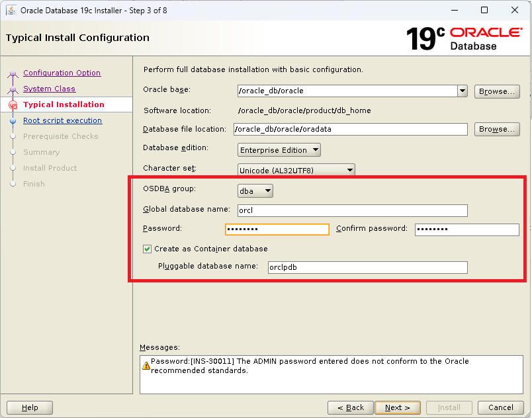Click the Root script execution step bullet
Image resolution: width=532 pixels, height=418 pixels.
pyautogui.click(x=13, y=120)
